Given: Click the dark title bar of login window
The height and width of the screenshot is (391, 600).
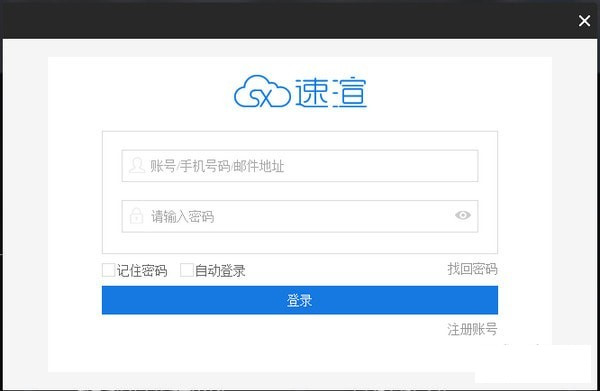Looking at the screenshot, I should (x=287, y=20).
